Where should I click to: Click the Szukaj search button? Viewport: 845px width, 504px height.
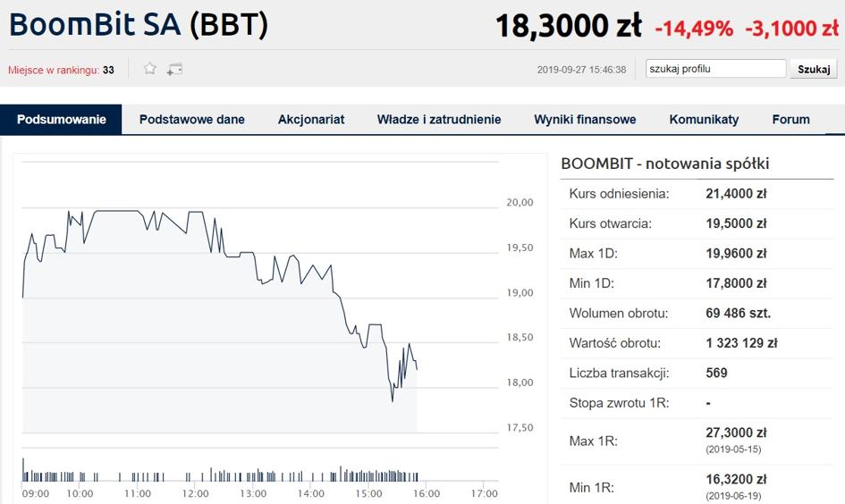[814, 69]
